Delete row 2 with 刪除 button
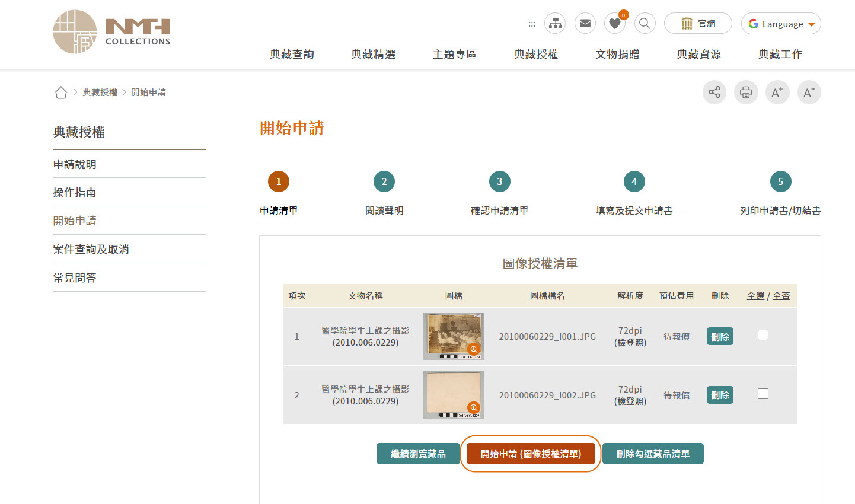This screenshot has height=504, width=855. (x=720, y=395)
